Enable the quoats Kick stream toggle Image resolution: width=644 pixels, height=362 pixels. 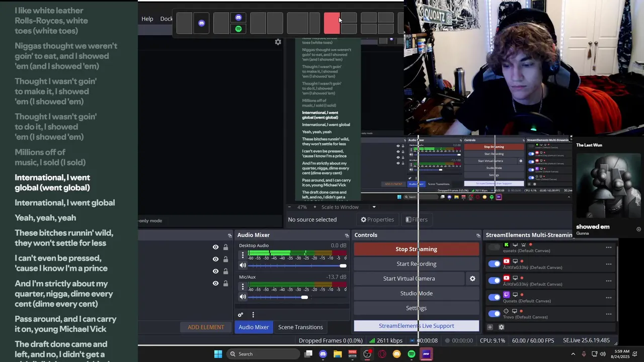click(x=495, y=247)
